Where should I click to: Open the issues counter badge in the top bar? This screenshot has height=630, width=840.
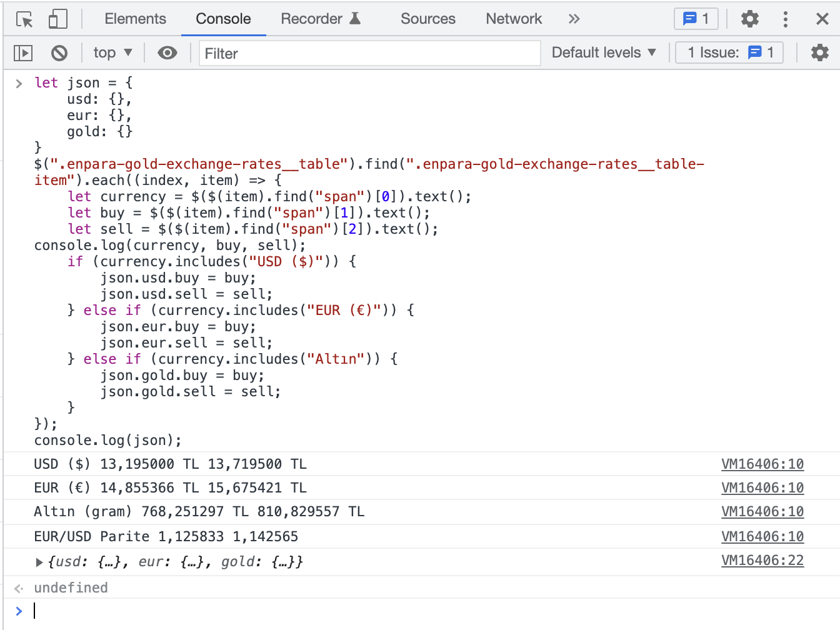[x=696, y=19]
